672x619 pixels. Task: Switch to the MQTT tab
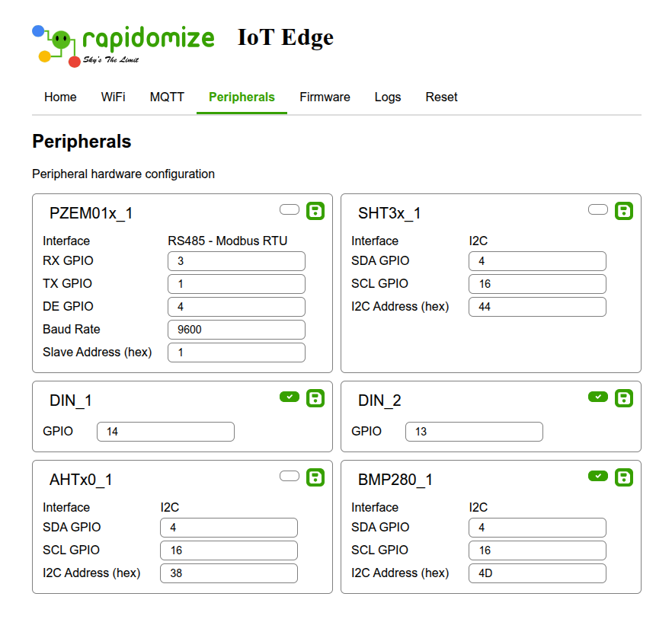pos(167,97)
